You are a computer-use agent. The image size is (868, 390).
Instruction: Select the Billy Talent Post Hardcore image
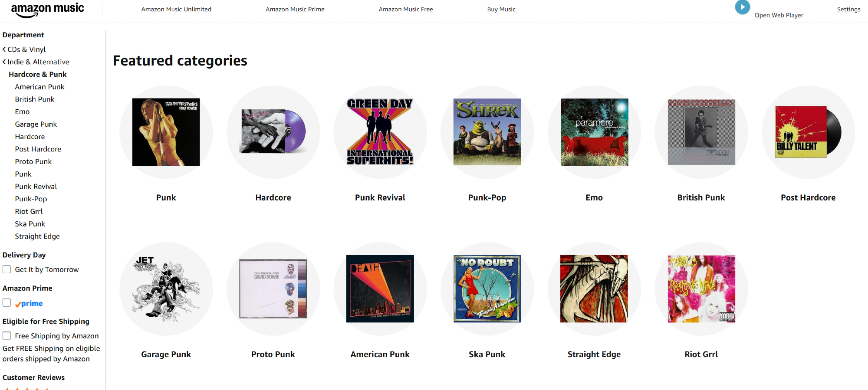(x=808, y=132)
